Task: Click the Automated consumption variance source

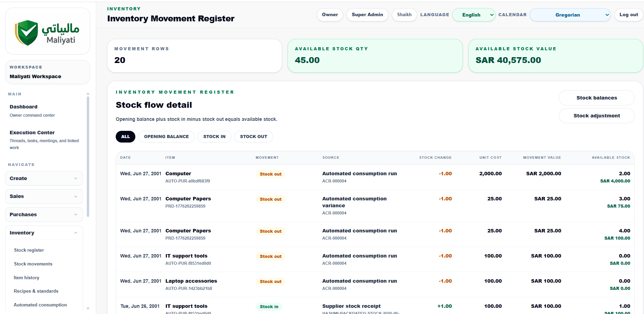Action: point(354,202)
